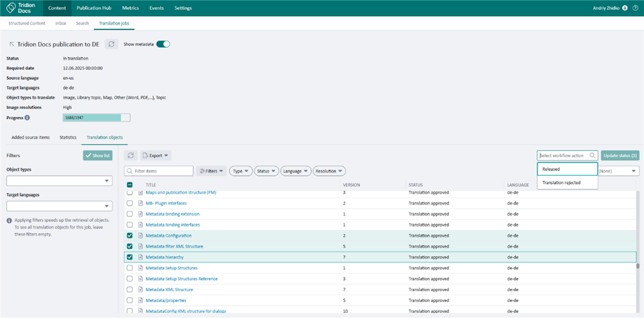
Task: Click the Update status (3) button
Action: click(620, 155)
